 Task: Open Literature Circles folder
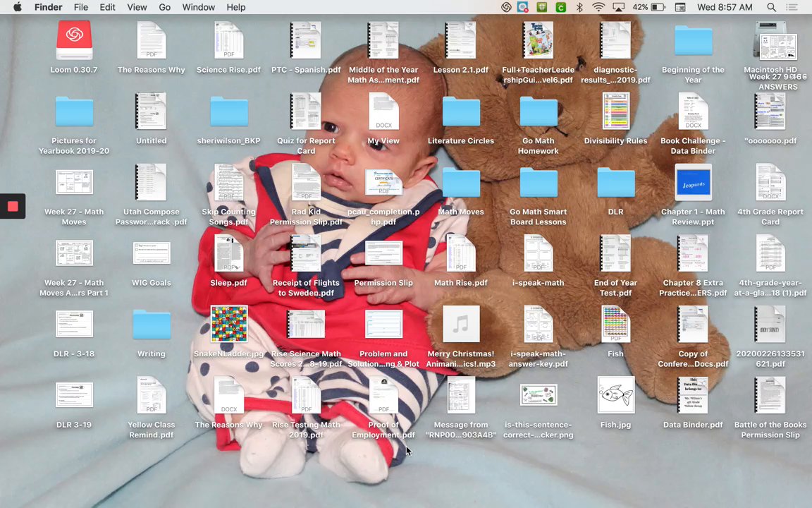(460, 111)
